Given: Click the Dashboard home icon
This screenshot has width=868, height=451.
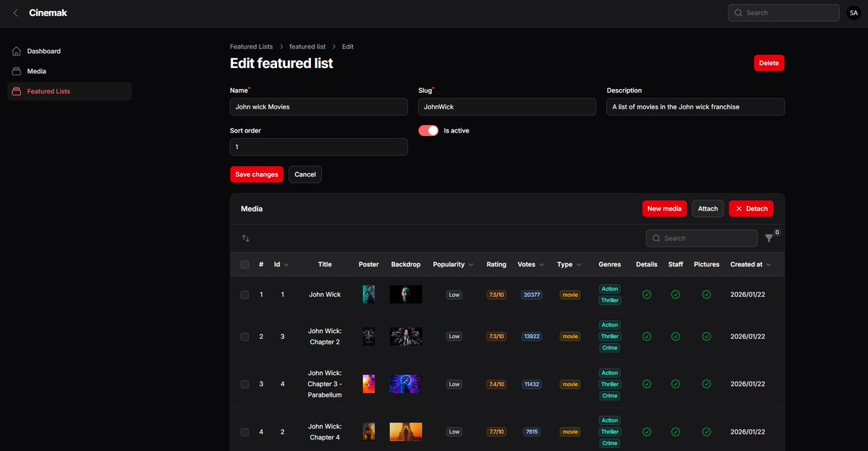Looking at the screenshot, I should pos(17,51).
